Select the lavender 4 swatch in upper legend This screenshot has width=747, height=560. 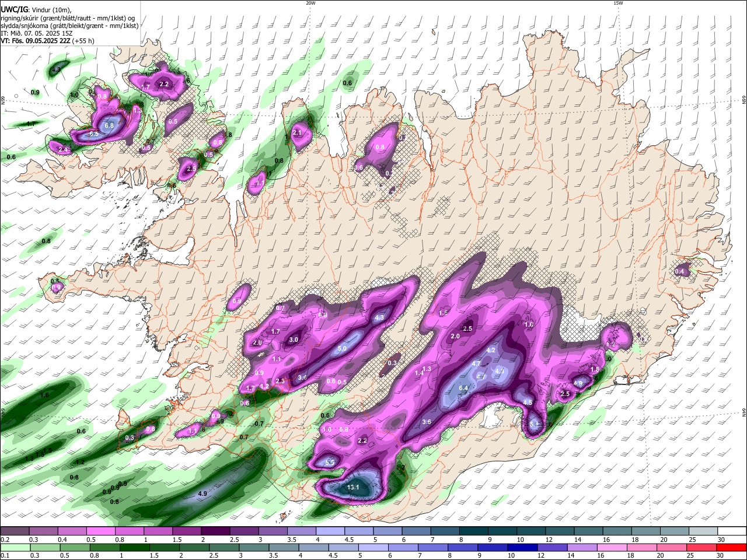tap(329, 531)
